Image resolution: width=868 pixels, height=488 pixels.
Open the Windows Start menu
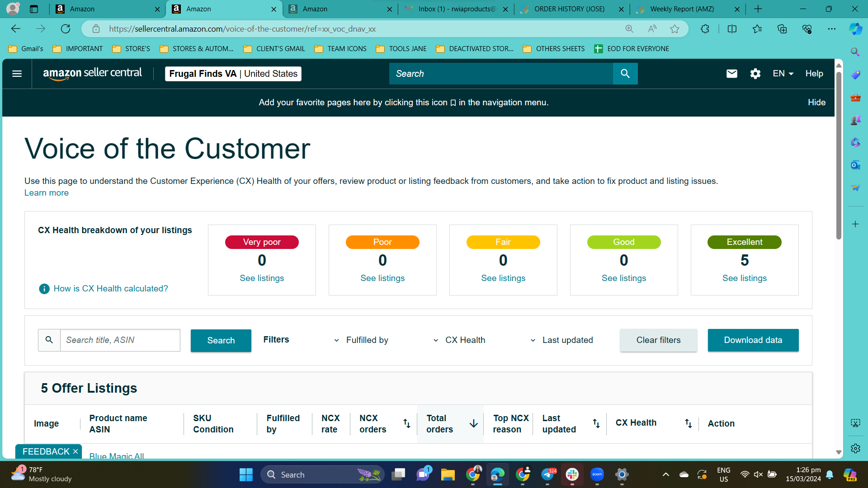246,474
